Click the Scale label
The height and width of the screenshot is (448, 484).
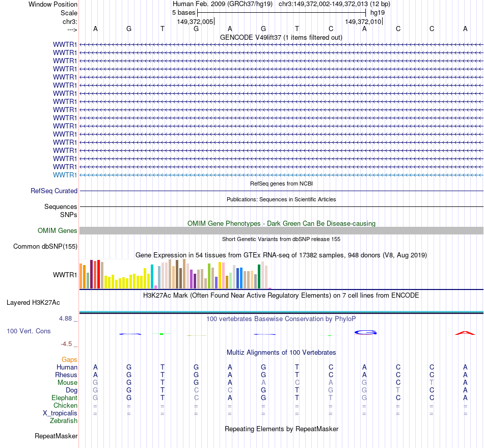[x=69, y=13]
